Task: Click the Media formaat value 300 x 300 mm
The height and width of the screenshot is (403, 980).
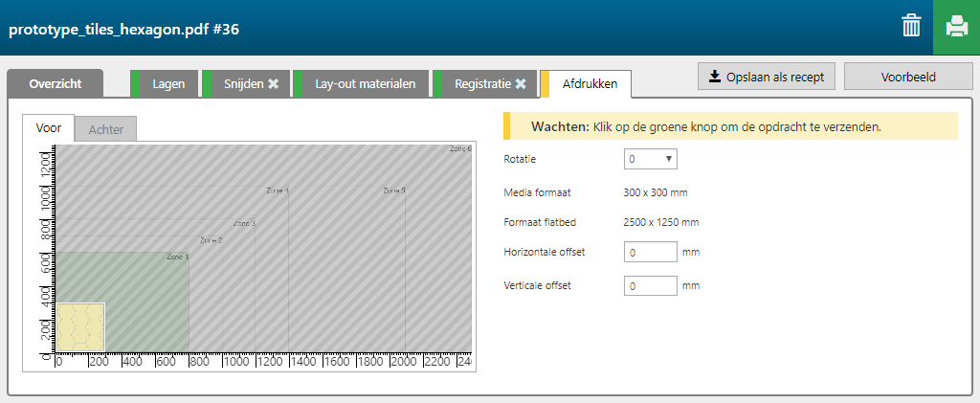Action: pos(656,192)
